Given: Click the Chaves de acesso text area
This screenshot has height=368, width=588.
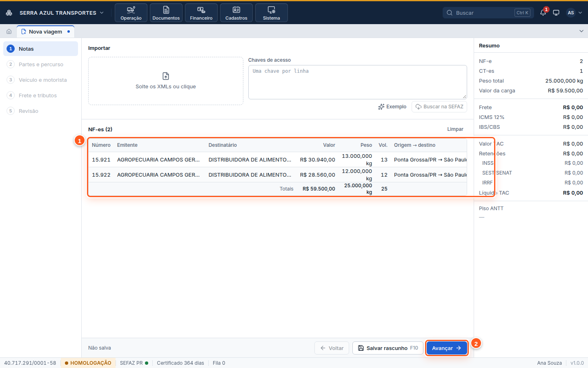Looking at the screenshot, I should (x=358, y=82).
